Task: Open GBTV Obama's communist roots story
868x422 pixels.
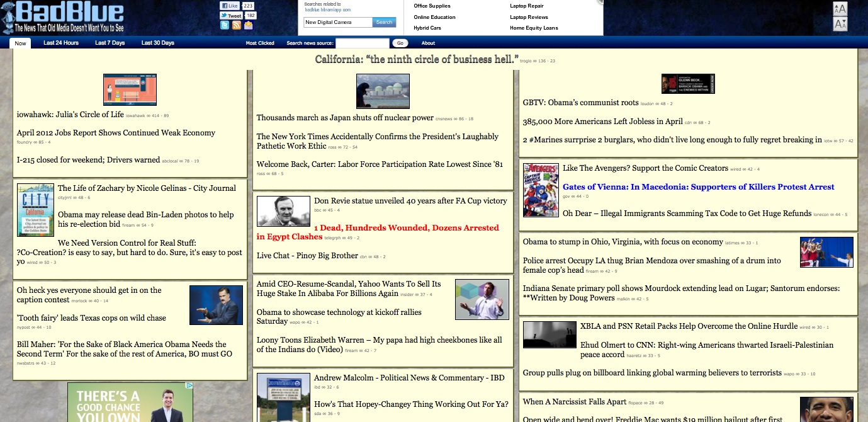Action: (x=581, y=103)
